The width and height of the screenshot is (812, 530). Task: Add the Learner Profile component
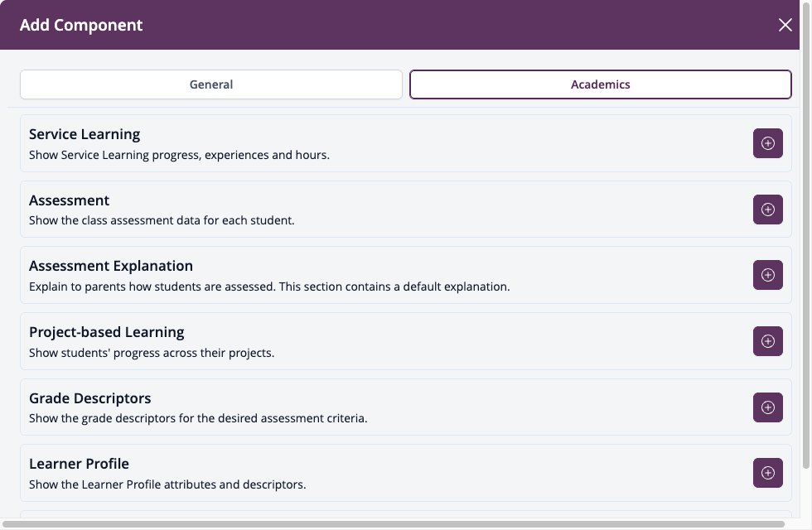coord(767,473)
